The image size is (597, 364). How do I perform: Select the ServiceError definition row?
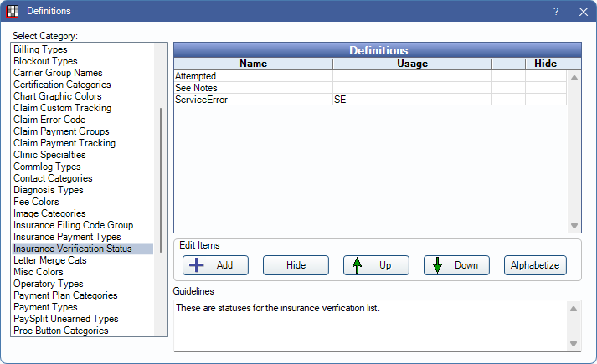coord(253,100)
